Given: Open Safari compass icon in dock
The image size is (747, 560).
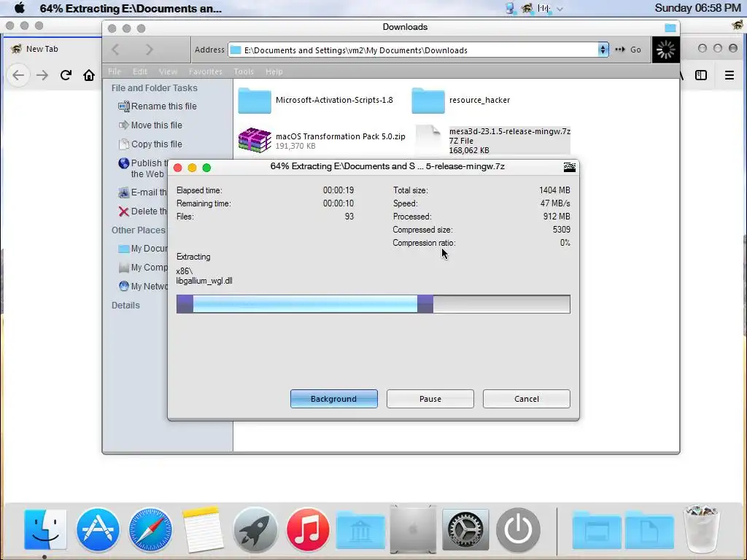Looking at the screenshot, I should click(x=150, y=529).
